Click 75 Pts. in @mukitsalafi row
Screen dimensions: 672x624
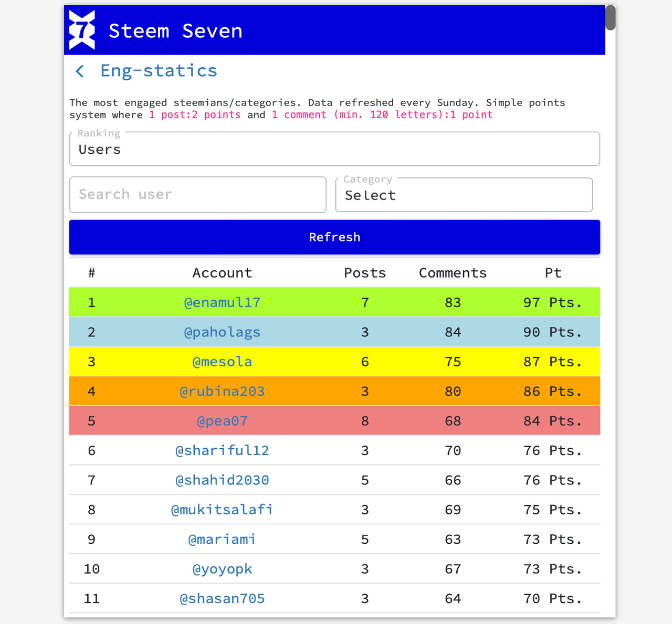click(553, 510)
